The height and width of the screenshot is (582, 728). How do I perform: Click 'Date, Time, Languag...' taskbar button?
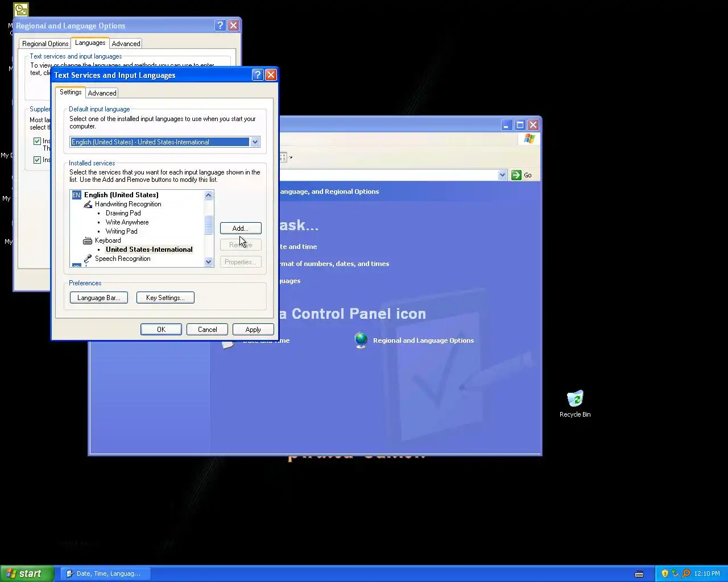click(x=106, y=573)
